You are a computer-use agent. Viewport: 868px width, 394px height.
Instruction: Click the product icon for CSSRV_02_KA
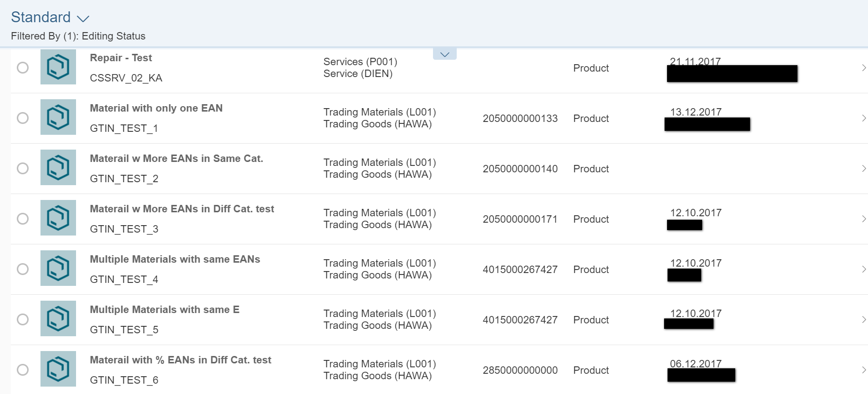[58, 67]
